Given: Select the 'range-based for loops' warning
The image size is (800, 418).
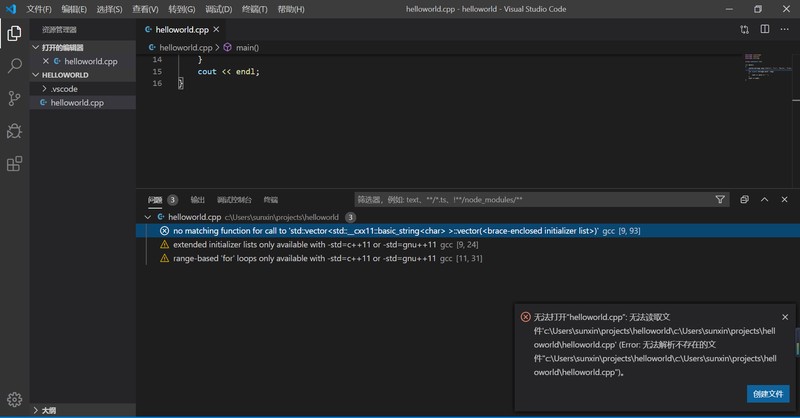Looking at the screenshot, I should (x=468, y=258).
